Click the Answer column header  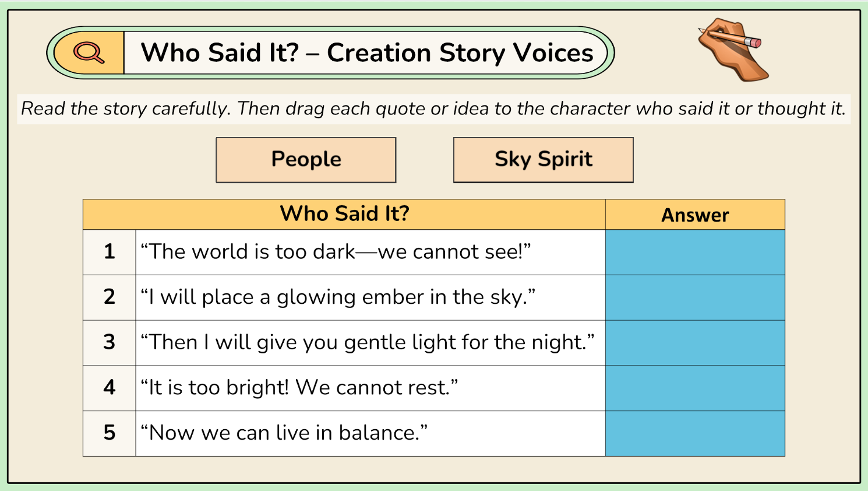coord(695,215)
